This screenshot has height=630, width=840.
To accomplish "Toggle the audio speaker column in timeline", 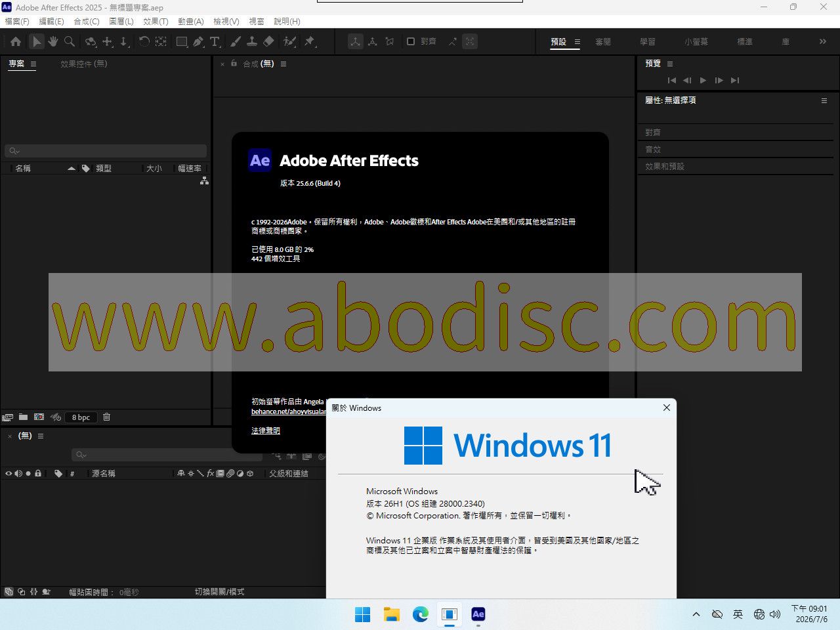I will (x=18, y=473).
